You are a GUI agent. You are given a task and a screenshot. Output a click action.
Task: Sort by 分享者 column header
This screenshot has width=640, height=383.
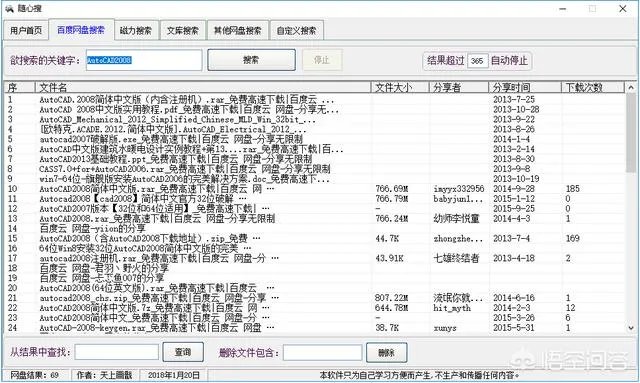click(459, 87)
